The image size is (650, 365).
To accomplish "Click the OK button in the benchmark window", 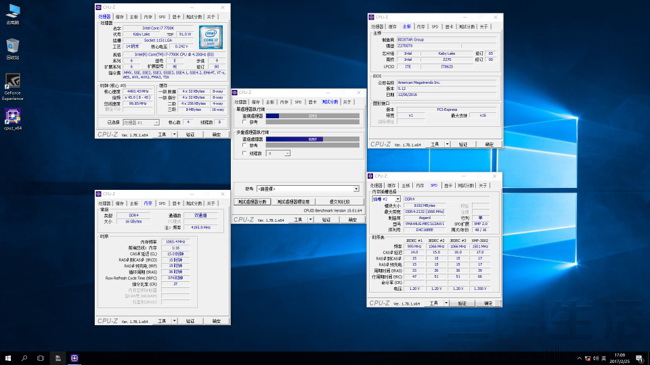I will pyautogui.click(x=352, y=219).
